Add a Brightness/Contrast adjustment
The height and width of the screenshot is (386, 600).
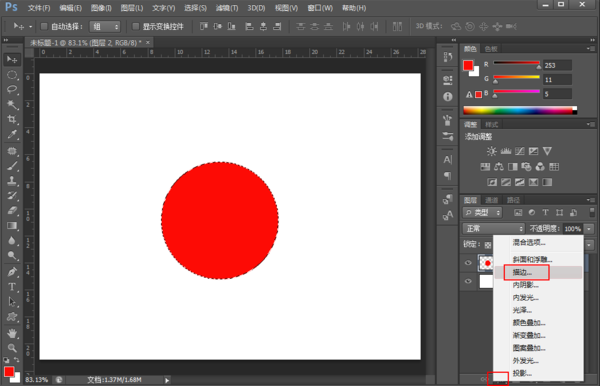(492, 151)
